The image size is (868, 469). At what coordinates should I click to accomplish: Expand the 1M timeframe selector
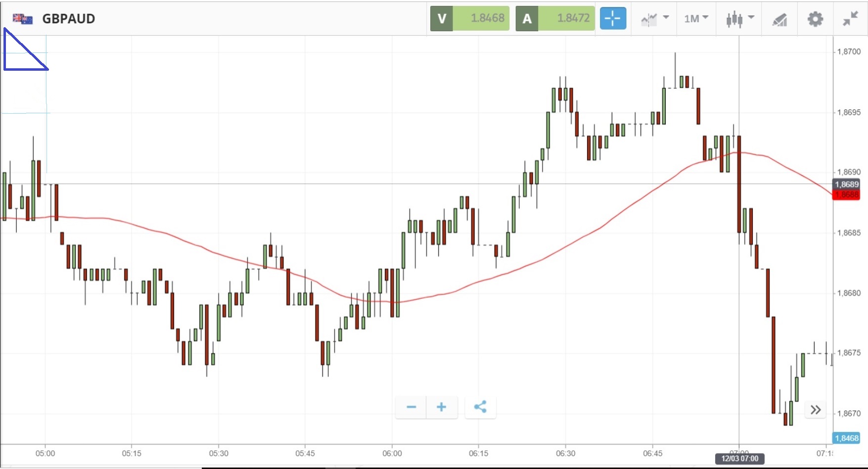(696, 19)
